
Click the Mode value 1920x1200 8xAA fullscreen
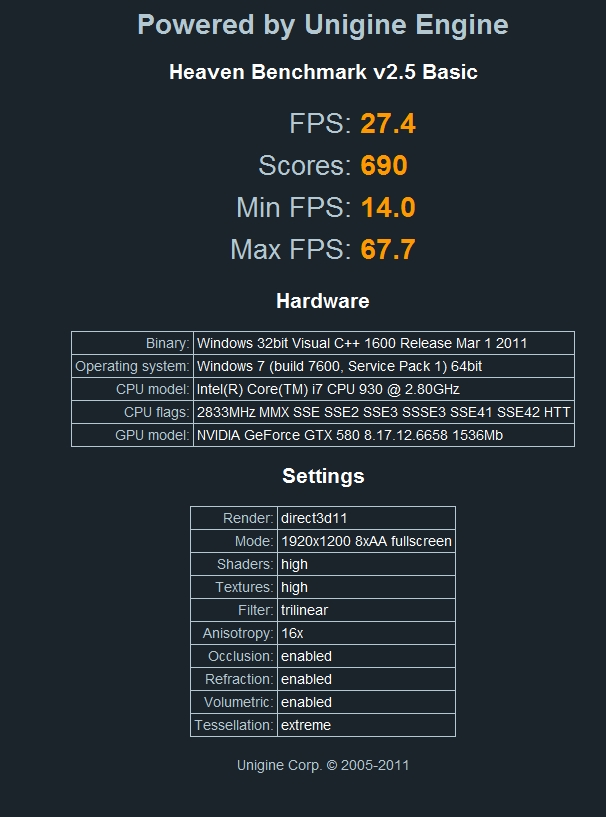365,541
